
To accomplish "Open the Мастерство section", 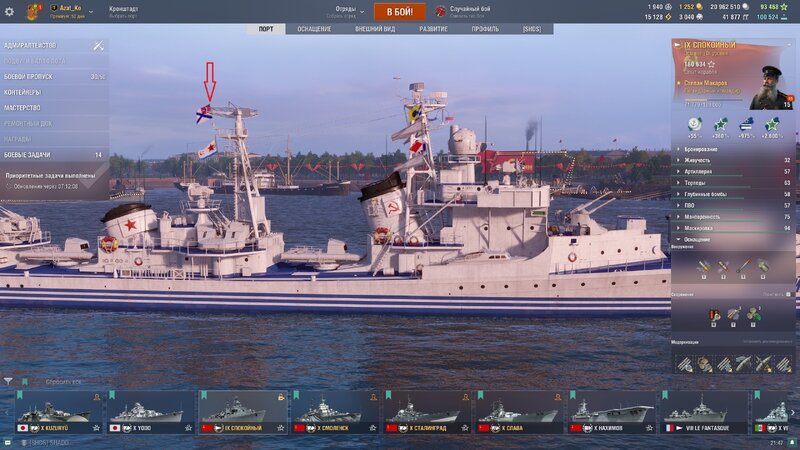I will click(54, 108).
